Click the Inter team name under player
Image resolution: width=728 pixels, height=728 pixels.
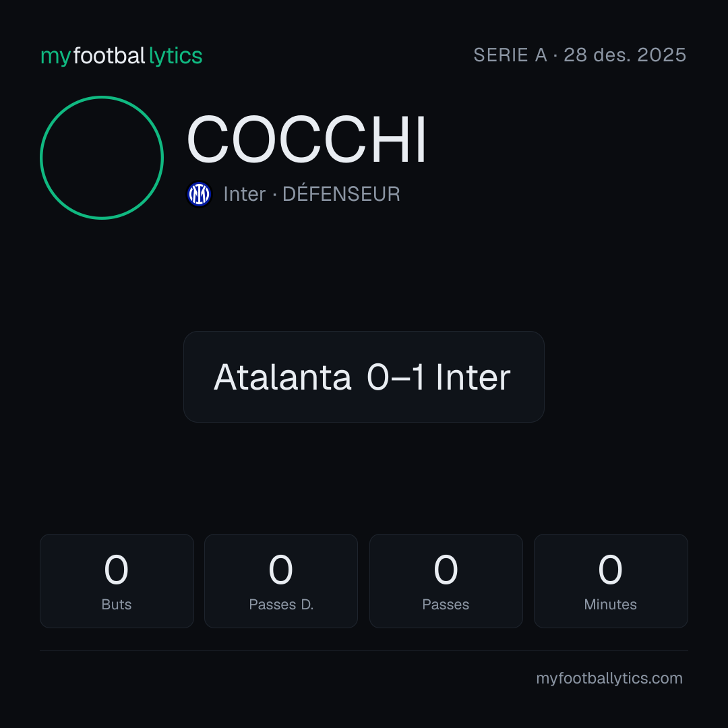click(x=245, y=194)
